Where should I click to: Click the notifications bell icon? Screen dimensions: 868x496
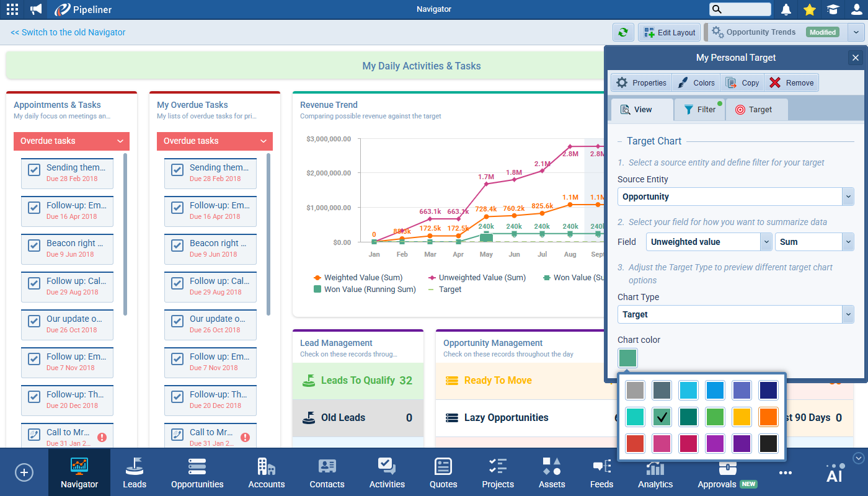coord(786,9)
